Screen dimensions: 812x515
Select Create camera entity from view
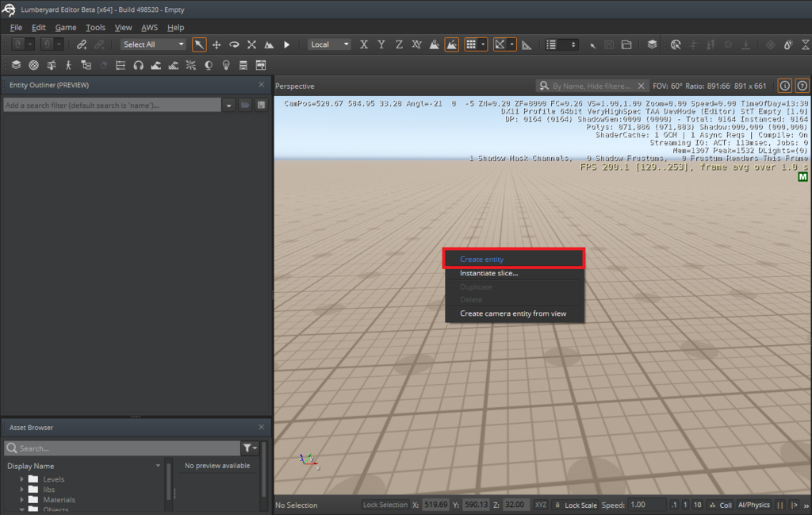click(514, 313)
